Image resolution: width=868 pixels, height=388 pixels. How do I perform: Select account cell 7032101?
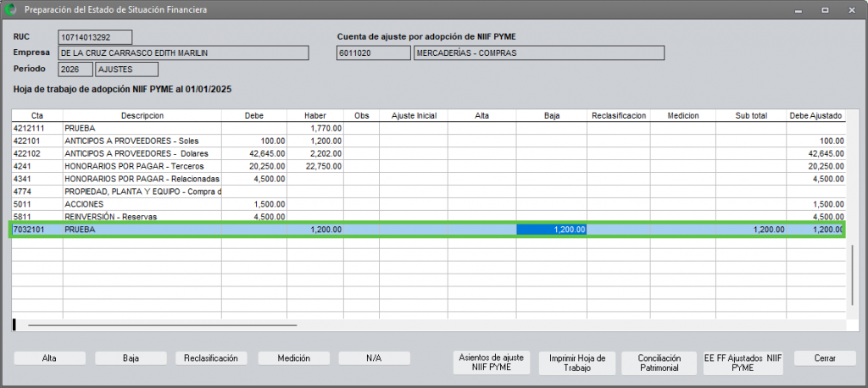(37, 230)
